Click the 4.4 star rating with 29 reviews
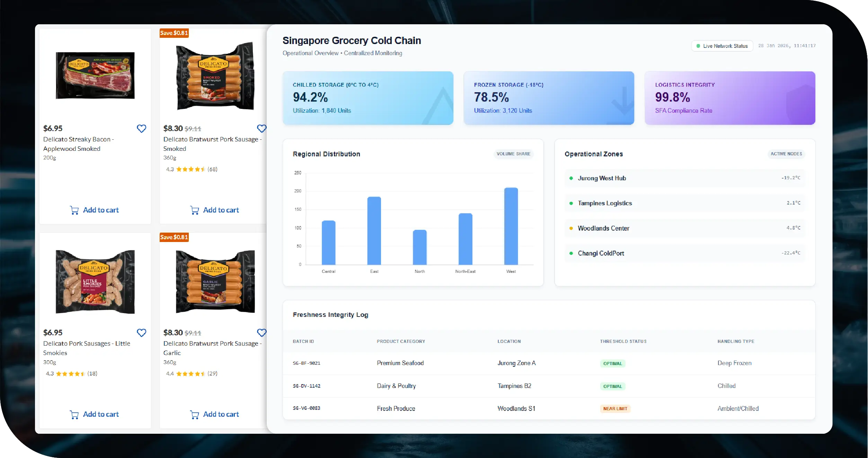This screenshot has width=868, height=458. point(192,373)
